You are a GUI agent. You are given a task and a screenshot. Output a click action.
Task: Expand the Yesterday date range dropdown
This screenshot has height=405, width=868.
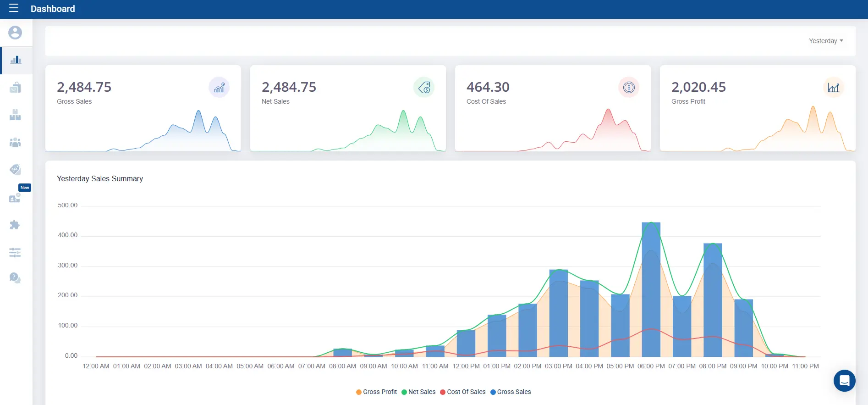point(826,41)
